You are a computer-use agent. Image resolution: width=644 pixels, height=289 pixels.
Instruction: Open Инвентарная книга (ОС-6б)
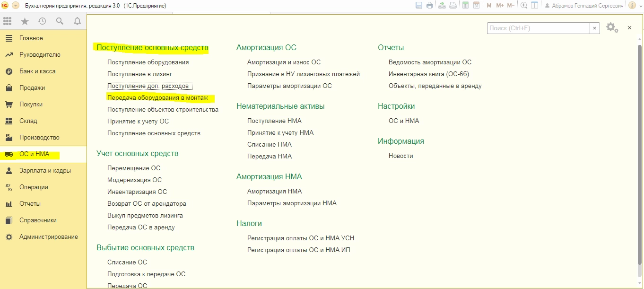tap(429, 74)
